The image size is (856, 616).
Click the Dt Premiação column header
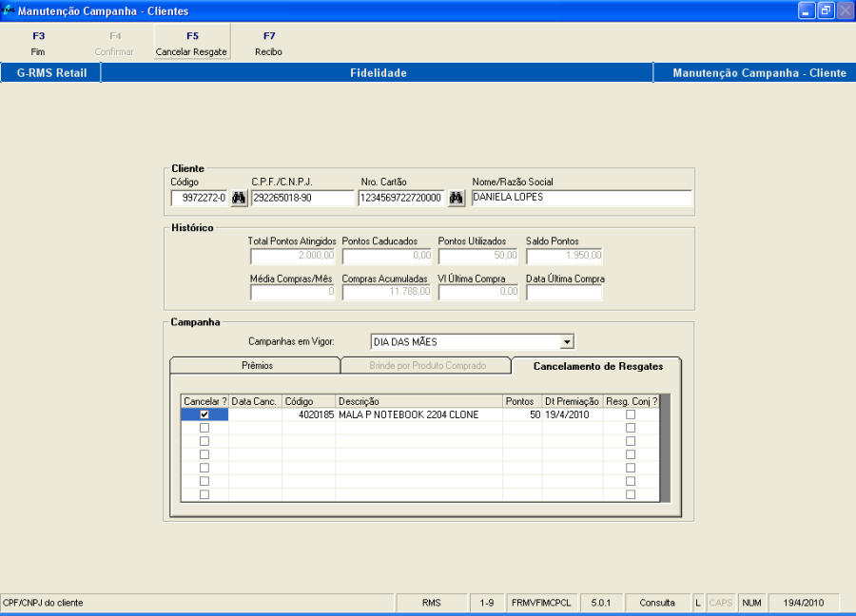click(573, 401)
